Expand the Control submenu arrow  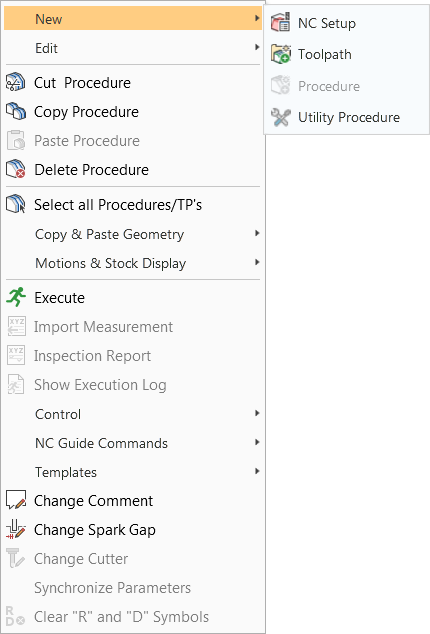[x=257, y=414]
